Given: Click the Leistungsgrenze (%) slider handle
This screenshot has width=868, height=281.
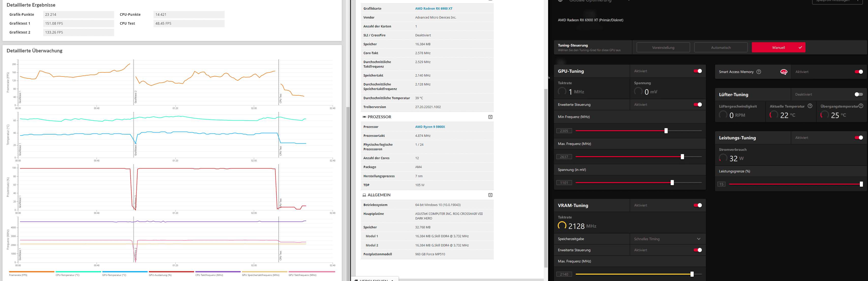Looking at the screenshot, I should pyautogui.click(x=861, y=184).
